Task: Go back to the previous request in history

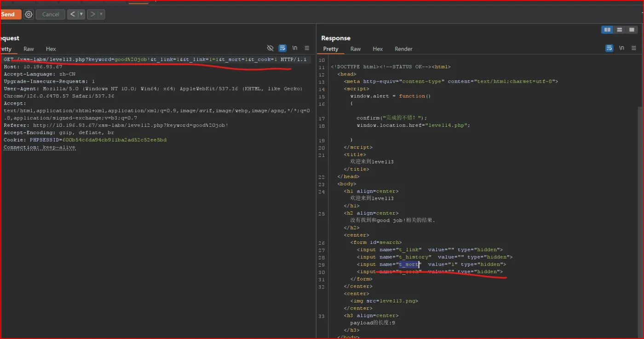Action: tap(72, 14)
